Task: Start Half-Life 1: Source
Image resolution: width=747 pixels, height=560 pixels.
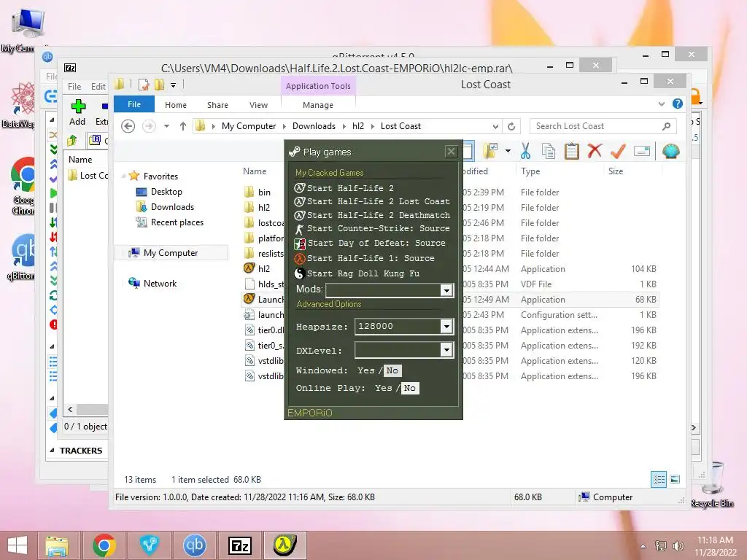Action: [x=365, y=259]
